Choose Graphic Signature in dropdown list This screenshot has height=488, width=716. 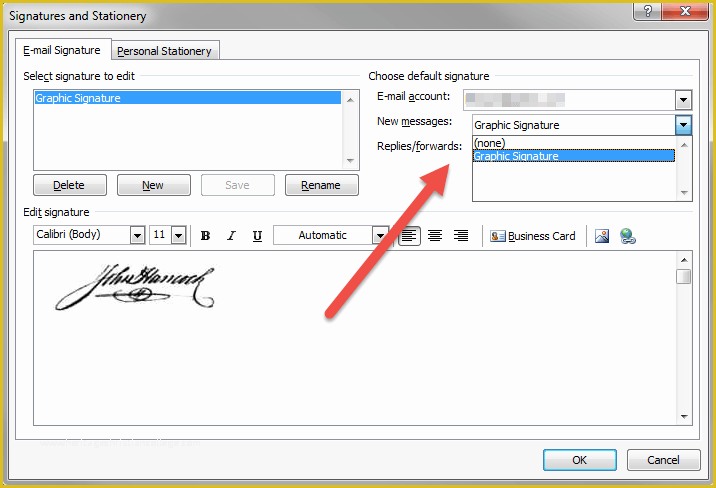coord(574,156)
